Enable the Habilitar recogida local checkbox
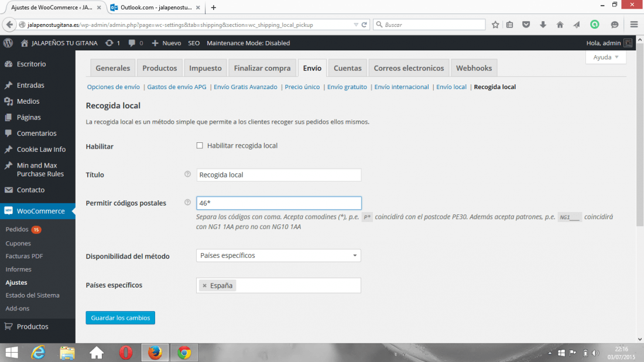 tap(200, 145)
